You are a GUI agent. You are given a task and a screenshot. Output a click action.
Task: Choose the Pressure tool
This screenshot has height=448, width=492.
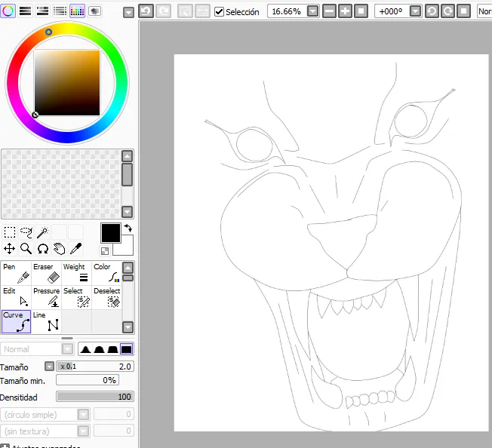[x=46, y=297]
